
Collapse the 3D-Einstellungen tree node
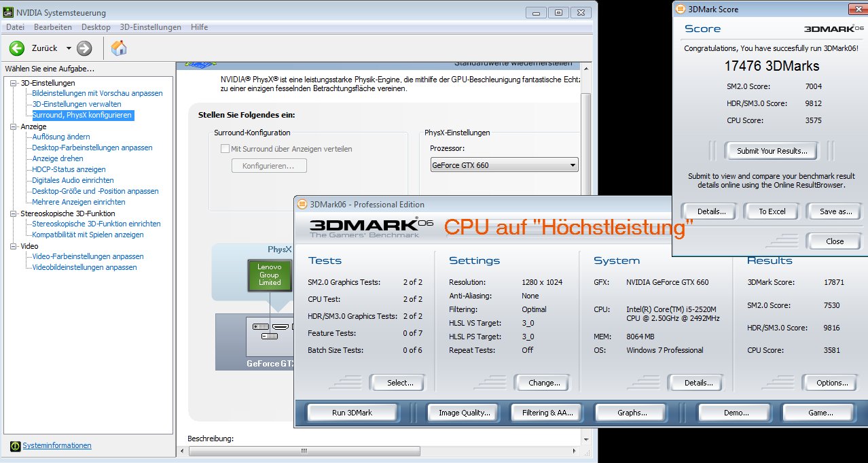pos(14,83)
